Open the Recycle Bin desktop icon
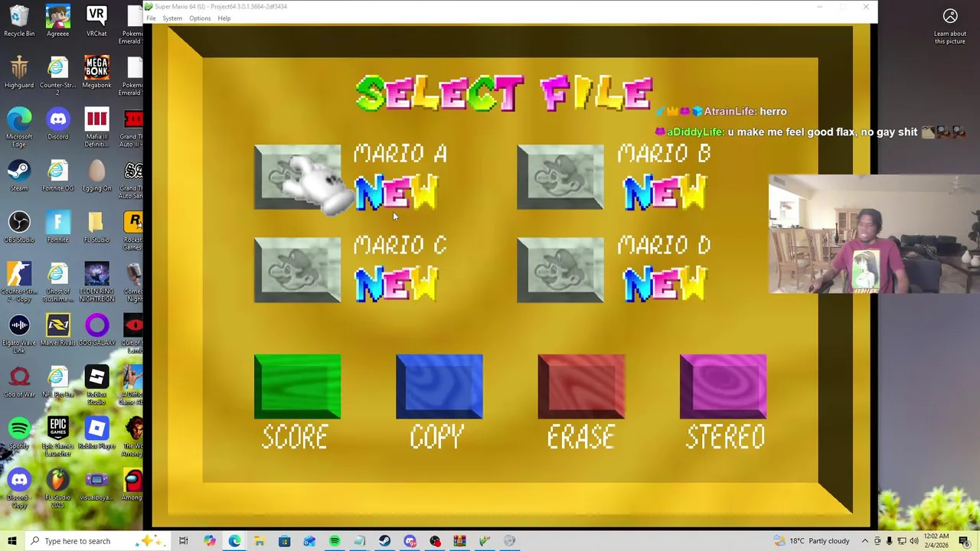980x551 pixels. 19,21
